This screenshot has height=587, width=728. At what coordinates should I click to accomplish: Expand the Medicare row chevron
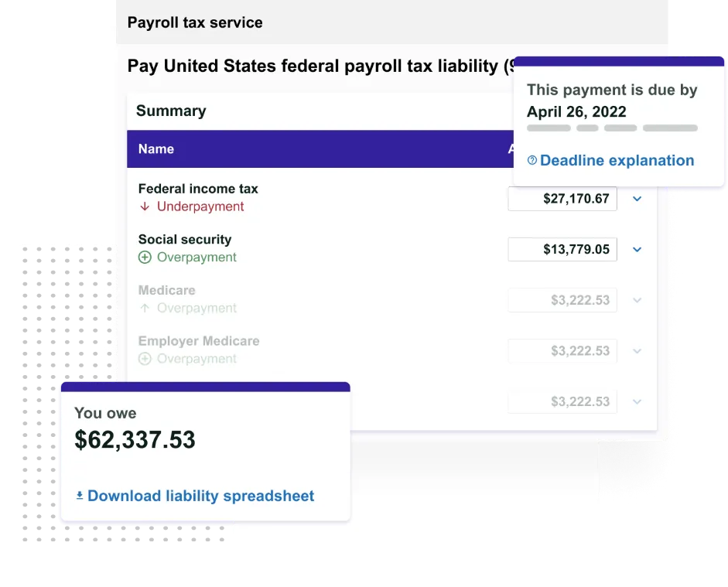[x=637, y=300]
